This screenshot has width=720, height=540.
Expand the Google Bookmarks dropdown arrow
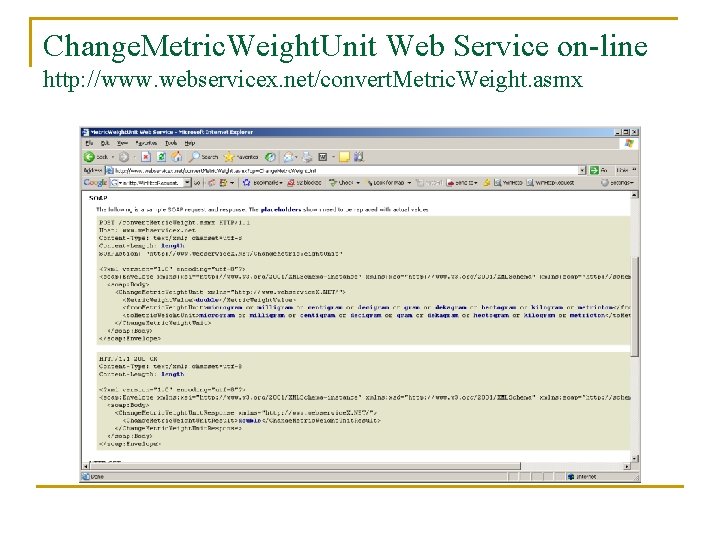click(x=281, y=183)
